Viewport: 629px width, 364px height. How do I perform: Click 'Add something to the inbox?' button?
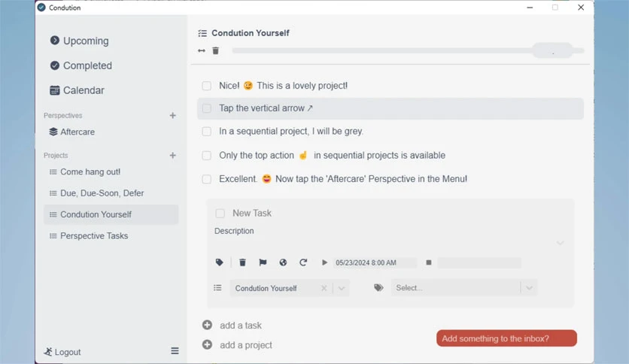(x=506, y=338)
